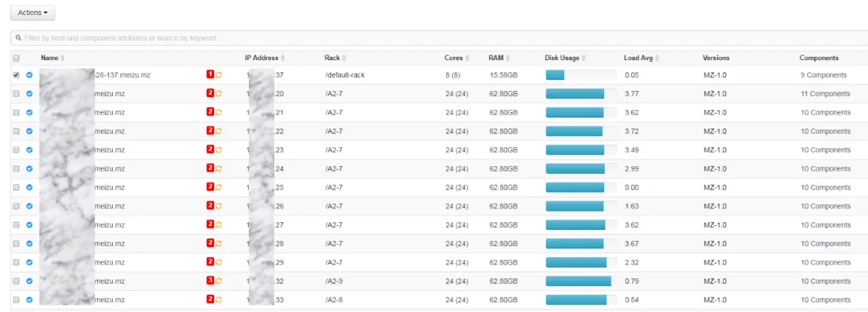
Task: Open the 9 Components link
Action: point(824,75)
